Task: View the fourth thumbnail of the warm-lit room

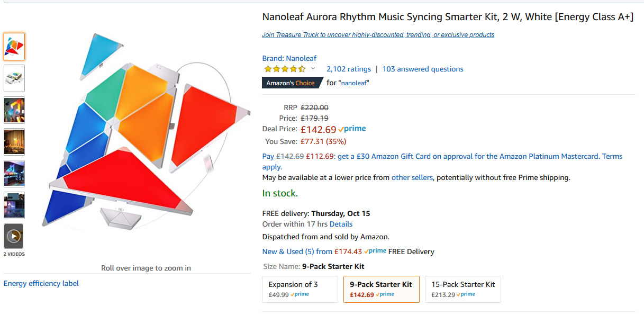Action: point(14,142)
